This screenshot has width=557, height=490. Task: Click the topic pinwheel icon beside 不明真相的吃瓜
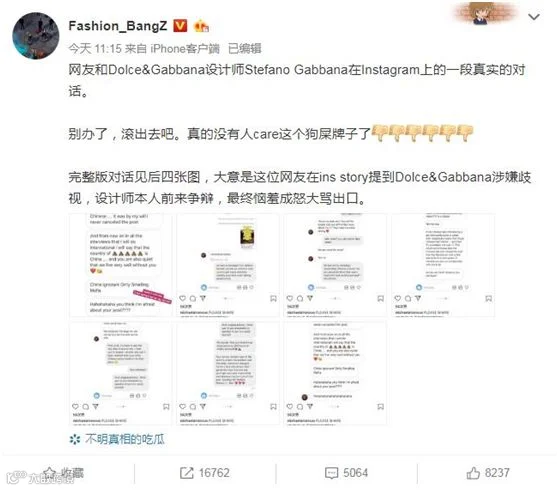pyautogui.click(x=75, y=440)
